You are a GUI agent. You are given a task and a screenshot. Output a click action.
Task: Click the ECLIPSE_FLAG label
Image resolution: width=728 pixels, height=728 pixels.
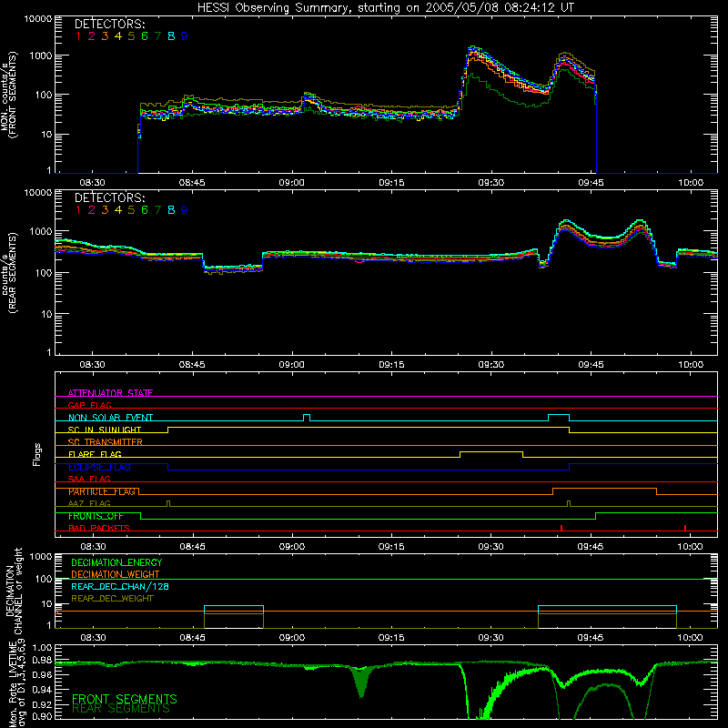[x=99, y=467]
